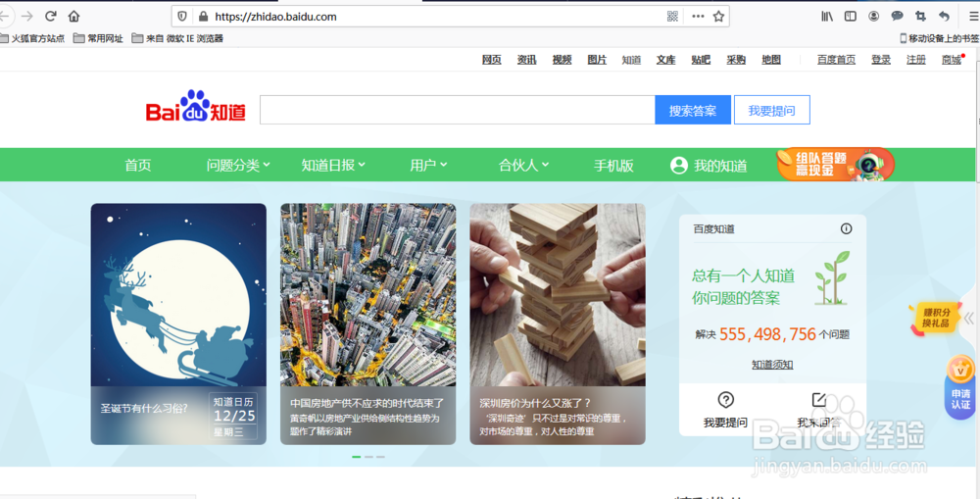Screen dimensions: 980x499
Task: Select the first green carousel indicator
Action: 357,457
